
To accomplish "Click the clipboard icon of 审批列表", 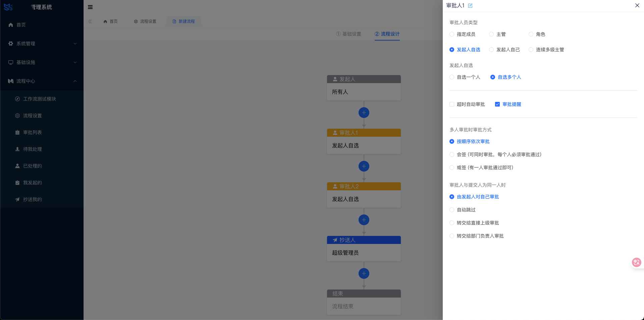I will coord(17,132).
